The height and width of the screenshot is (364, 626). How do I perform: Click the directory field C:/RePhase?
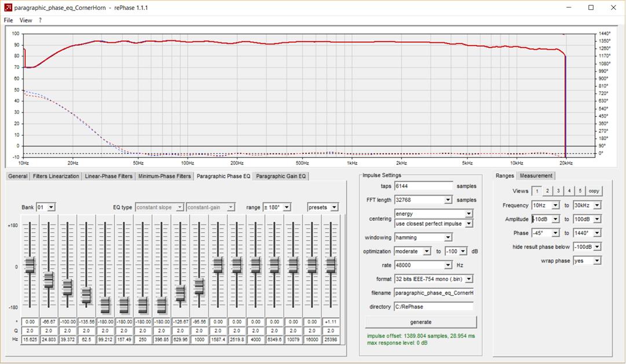pyautogui.click(x=434, y=307)
